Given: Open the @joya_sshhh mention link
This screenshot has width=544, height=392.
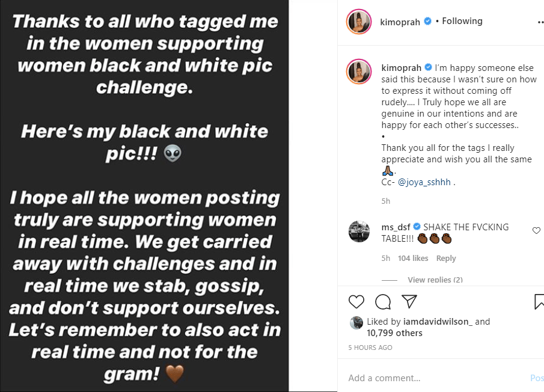Looking at the screenshot, I should 424,182.
